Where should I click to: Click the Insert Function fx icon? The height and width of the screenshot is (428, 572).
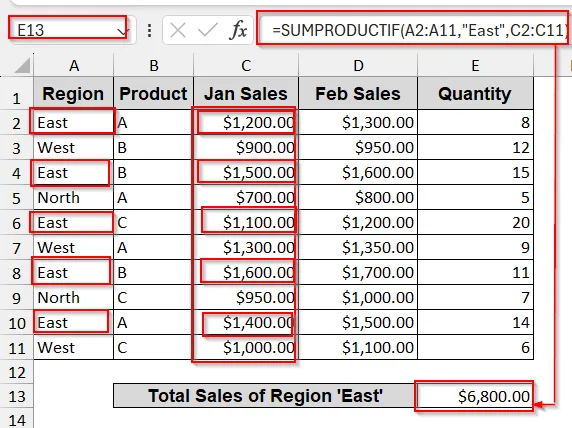coord(238,30)
